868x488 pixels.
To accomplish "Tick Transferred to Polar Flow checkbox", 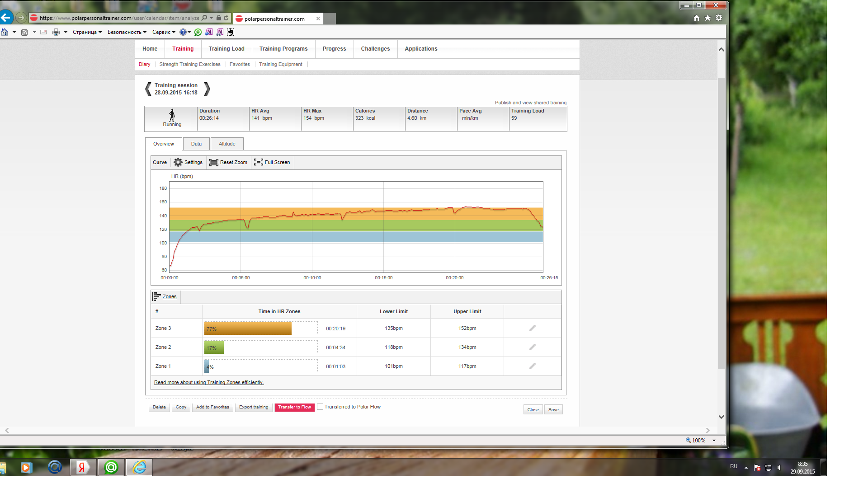I will click(x=320, y=407).
